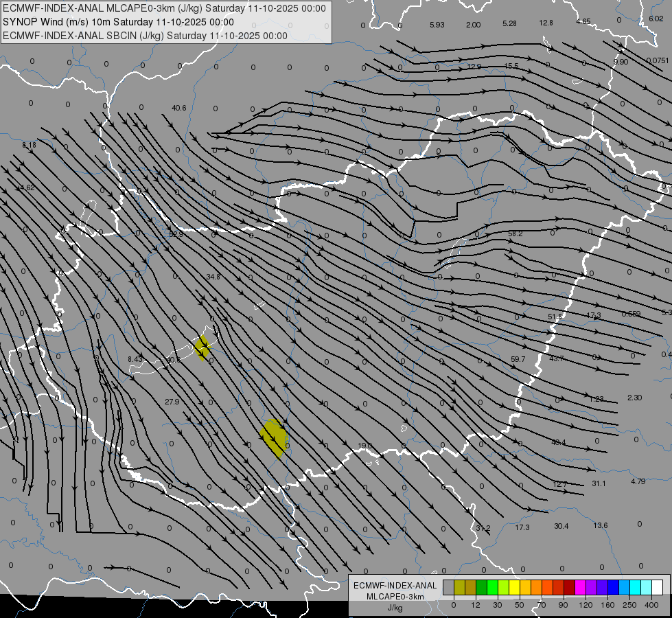Viewport: 672px width, 618px height.
Task: Click the white legend swatch
Action: click(x=657, y=587)
